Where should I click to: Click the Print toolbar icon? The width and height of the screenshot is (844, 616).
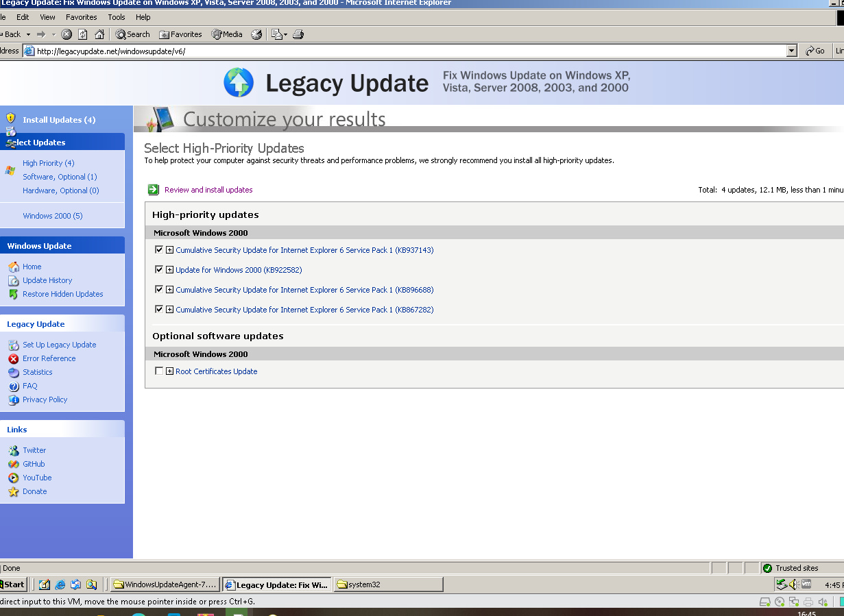pyautogui.click(x=298, y=34)
